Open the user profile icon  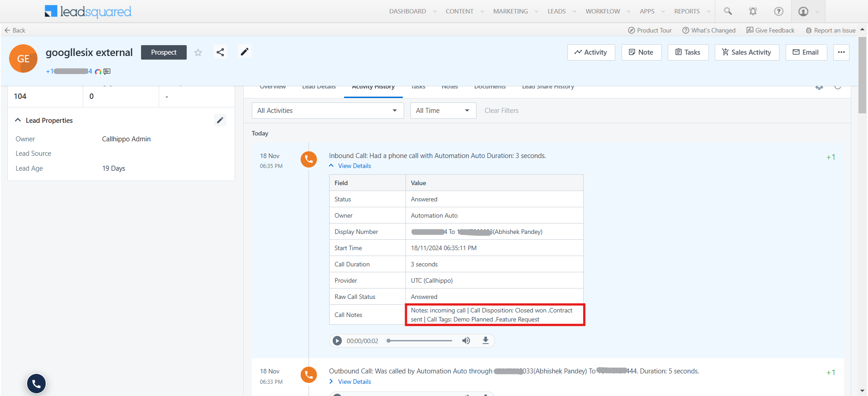(x=803, y=11)
